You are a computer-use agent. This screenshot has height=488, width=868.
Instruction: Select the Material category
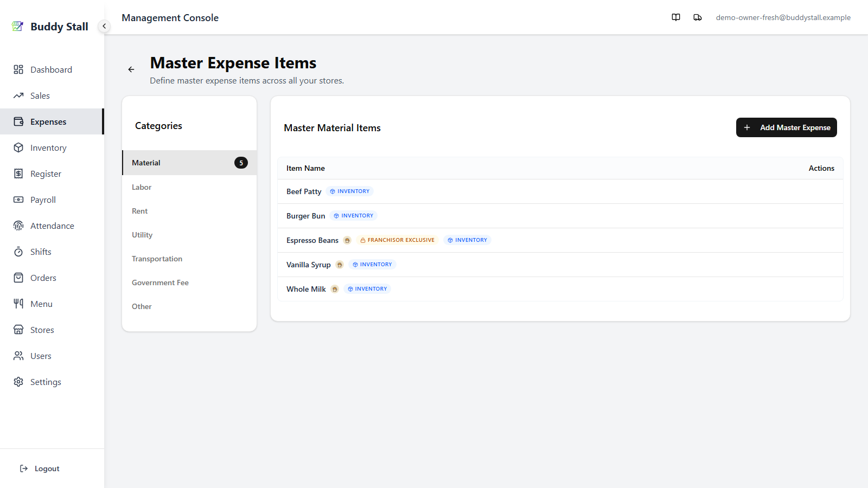(x=189, y=163)
